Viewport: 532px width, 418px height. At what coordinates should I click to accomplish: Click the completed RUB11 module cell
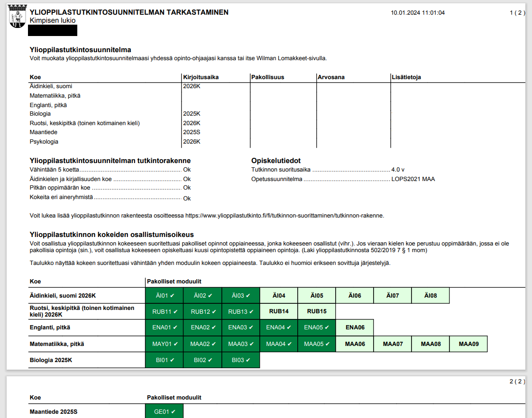[x=165, y=311]
